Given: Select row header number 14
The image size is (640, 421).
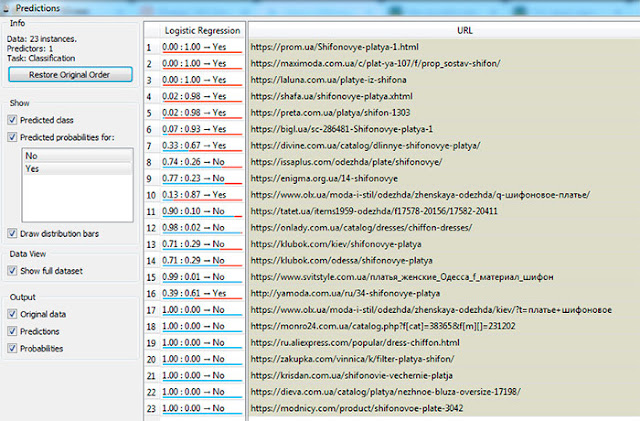Looking at the screenshot, I should point(151,261).
